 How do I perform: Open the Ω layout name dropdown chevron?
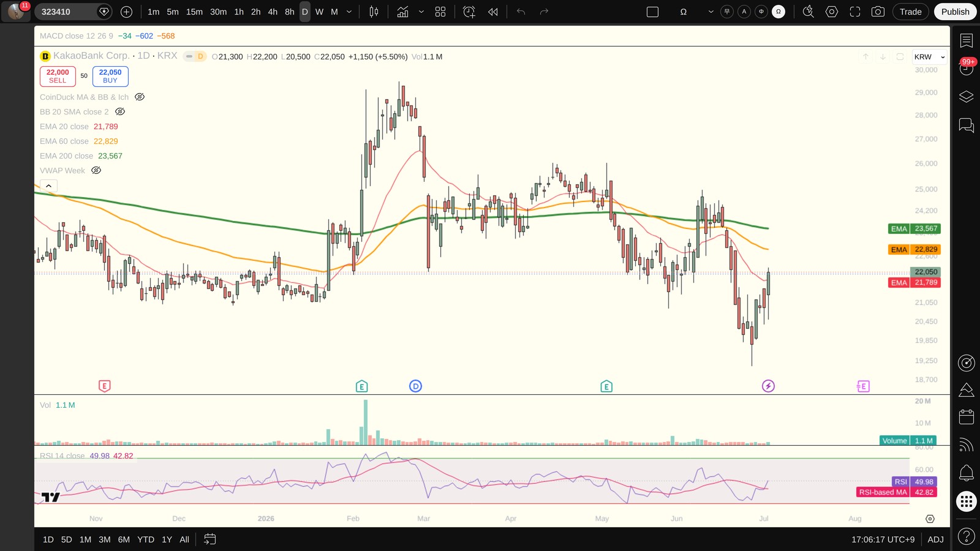click(x=710, y=12)
